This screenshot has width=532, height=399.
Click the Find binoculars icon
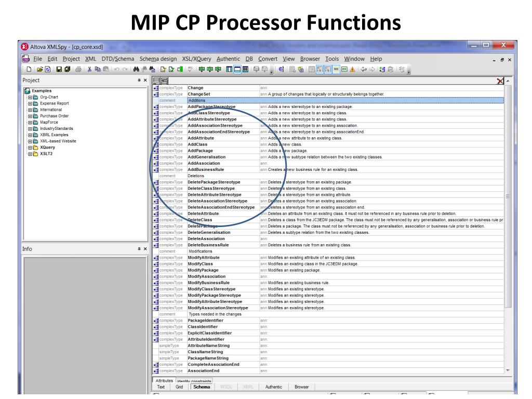136,69
